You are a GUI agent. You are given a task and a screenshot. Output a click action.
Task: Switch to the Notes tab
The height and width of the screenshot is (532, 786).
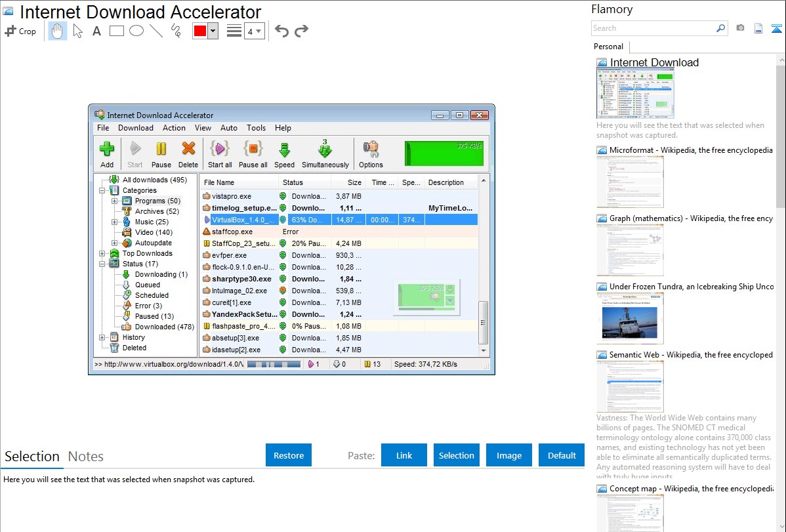(86, 457)
